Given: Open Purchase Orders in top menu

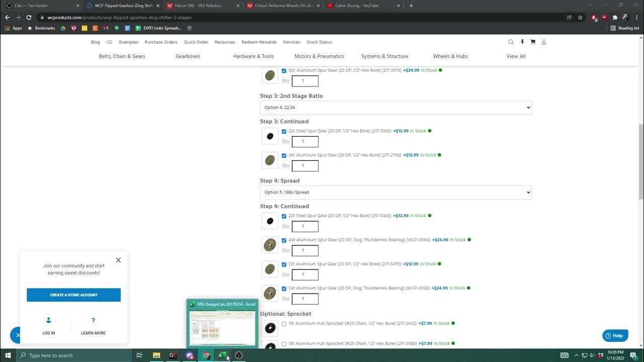Looking at the screenshot, I should tap(161, 42).
